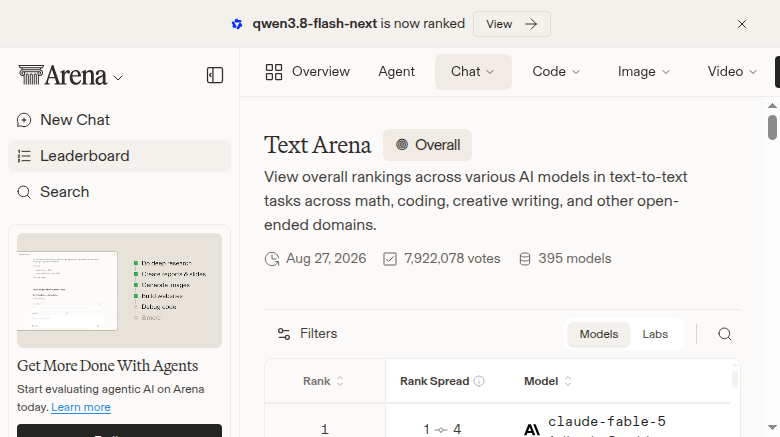The height and width of the screenshot is (437, 780).
Task: Switch to the Agent tab
Action: click(396, 72)
